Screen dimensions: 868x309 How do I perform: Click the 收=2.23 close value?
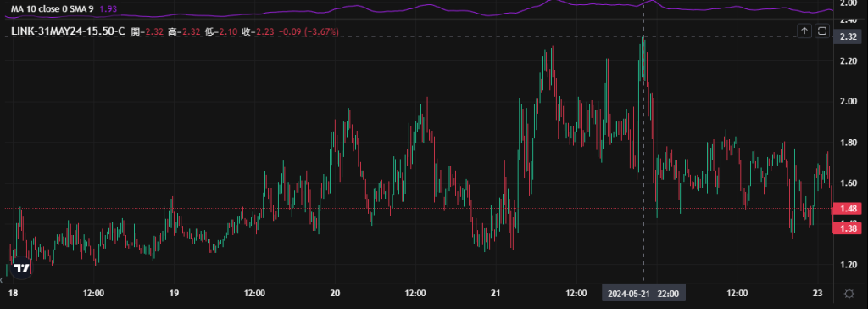click(258, 32)
